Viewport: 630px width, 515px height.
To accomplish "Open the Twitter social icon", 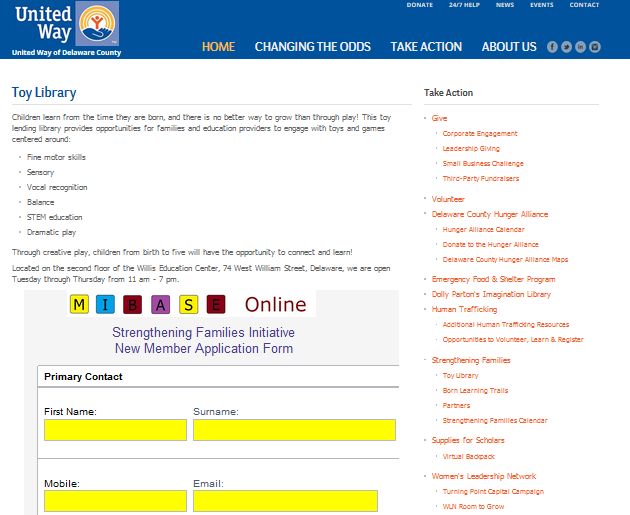I will tap(567, 47).
